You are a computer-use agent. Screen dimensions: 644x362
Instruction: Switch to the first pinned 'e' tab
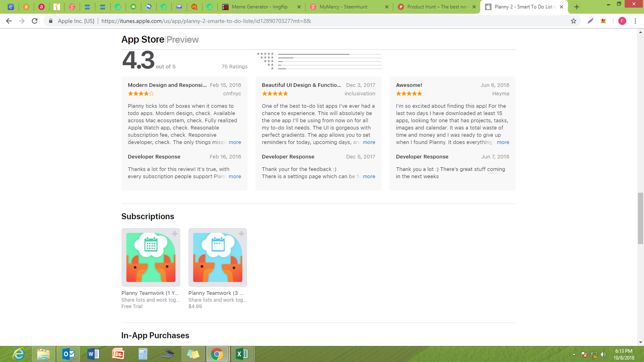click(11, 7)
